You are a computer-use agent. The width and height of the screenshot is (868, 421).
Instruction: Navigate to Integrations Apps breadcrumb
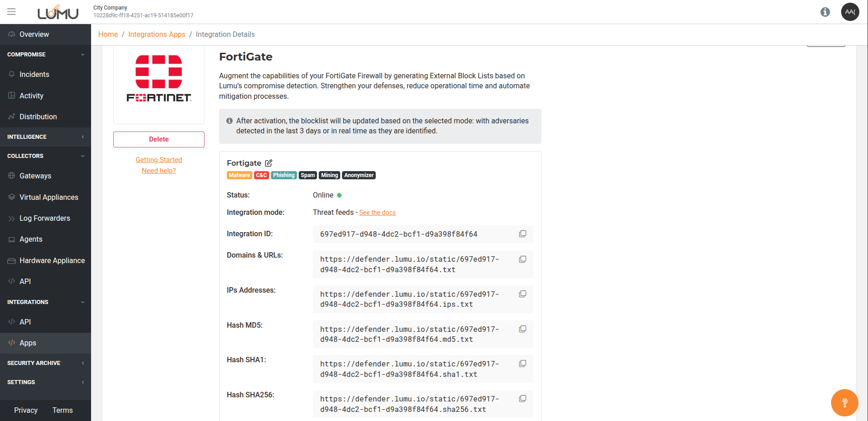coord(157,35)
